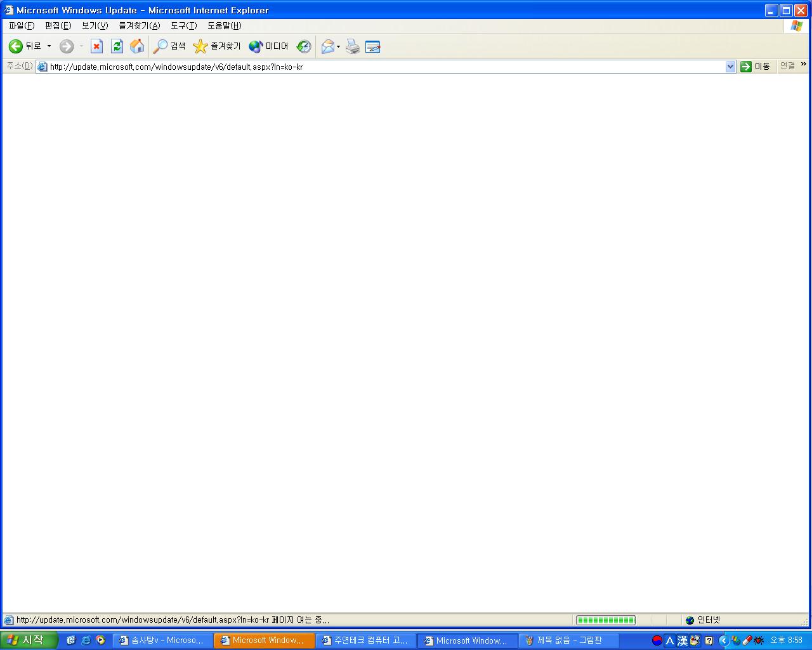Toggle the 漢 Hanja conversion button
Image resolution: width=812 pixels, height=650 pixels.
(683, 640)
